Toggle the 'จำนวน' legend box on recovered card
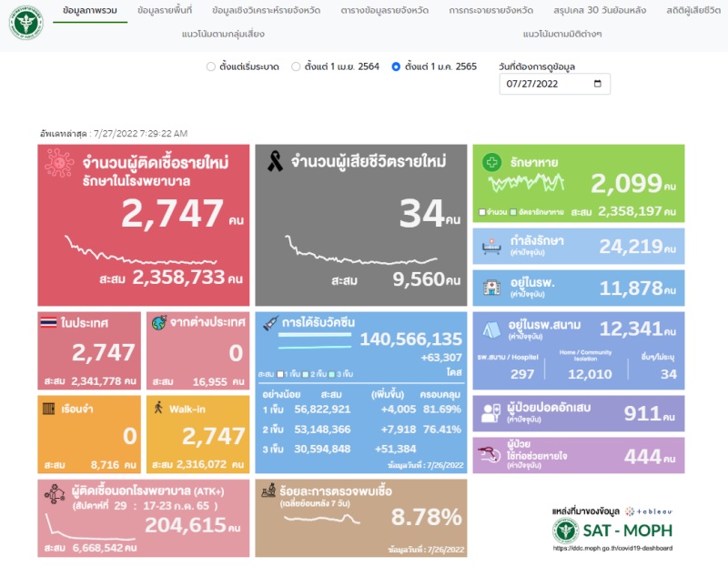Viewport: 728px width, 567px height. 482,212
